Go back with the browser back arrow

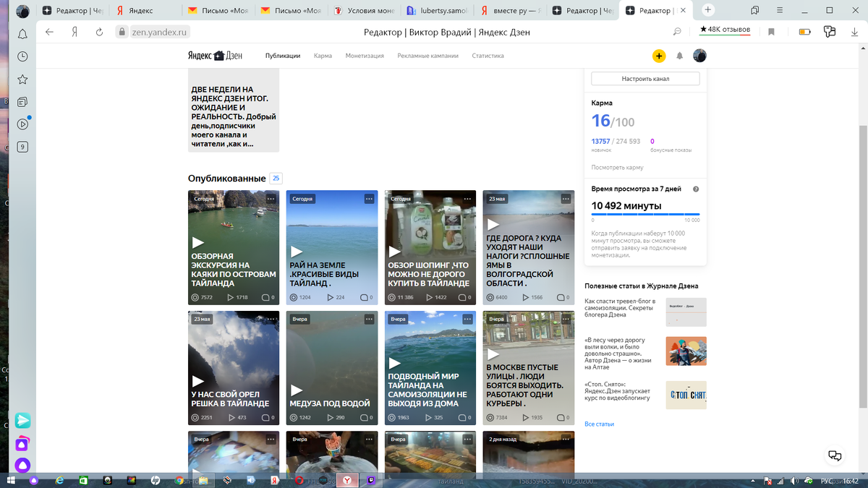click(x=49, y=32)
